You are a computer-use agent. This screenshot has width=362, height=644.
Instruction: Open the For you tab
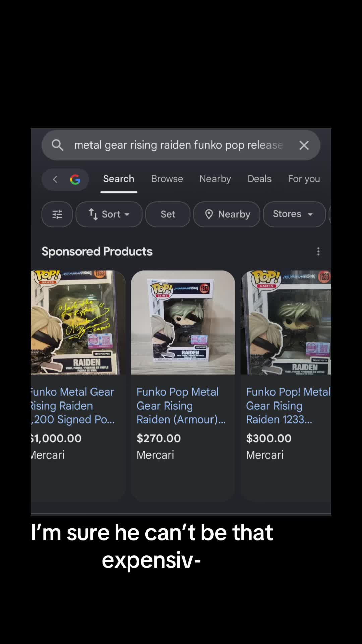pos(304,179)
